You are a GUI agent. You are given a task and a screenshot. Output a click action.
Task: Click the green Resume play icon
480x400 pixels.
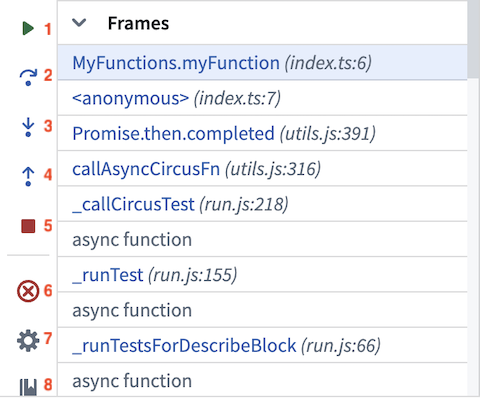click(x=28, y=28)
